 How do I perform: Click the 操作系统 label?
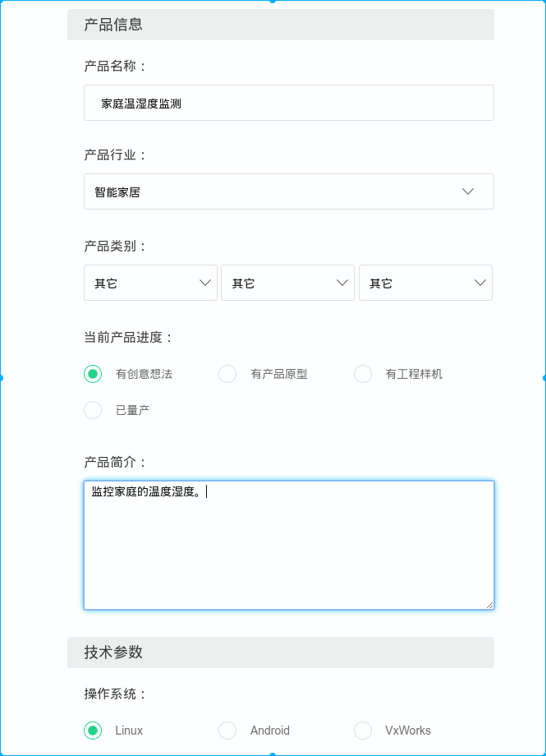pos(115,694)
